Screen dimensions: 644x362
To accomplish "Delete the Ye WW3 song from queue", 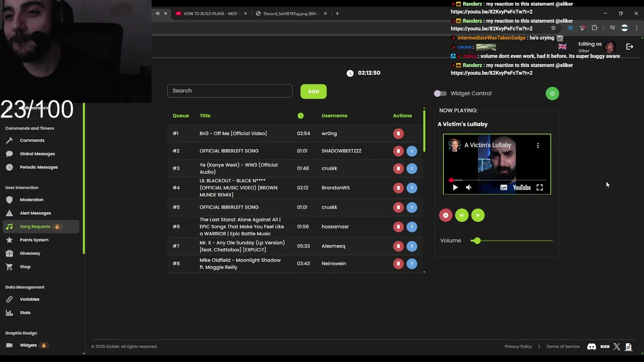I will point(398,168).
